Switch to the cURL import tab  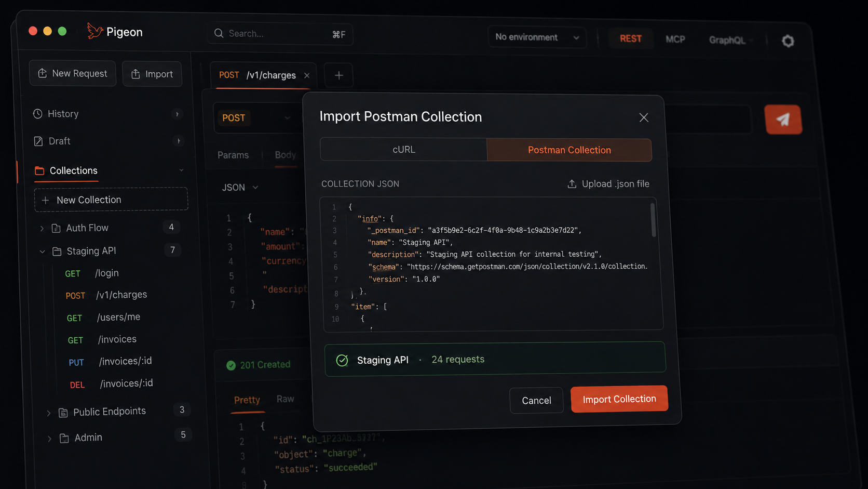click(403, 149)
